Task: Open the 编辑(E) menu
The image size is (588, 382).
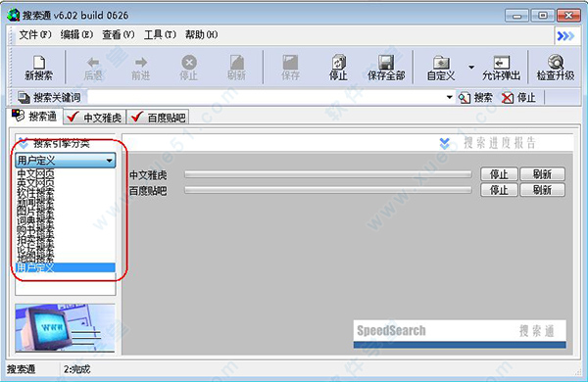Action: tap(76, 35)
